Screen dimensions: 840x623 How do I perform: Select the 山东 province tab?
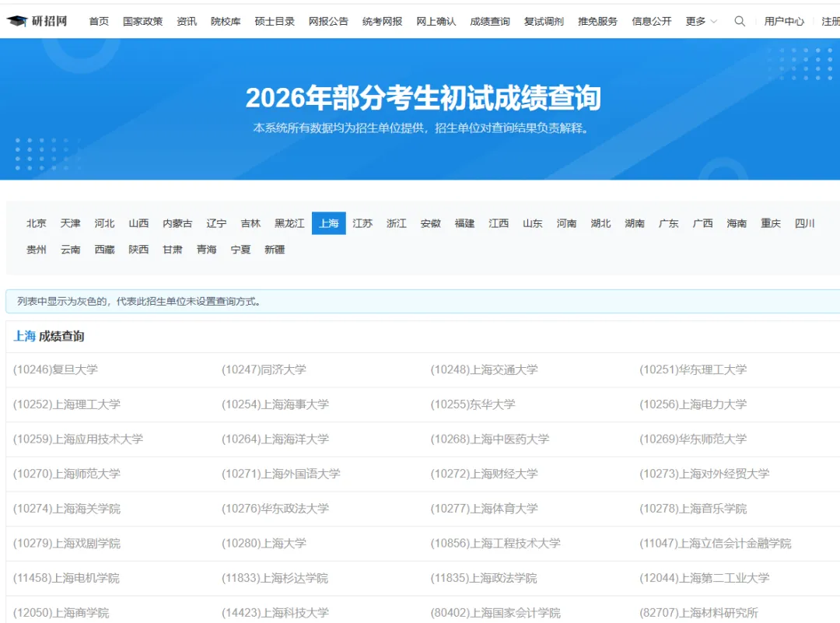pyautogui.click(x=533, y=223)
